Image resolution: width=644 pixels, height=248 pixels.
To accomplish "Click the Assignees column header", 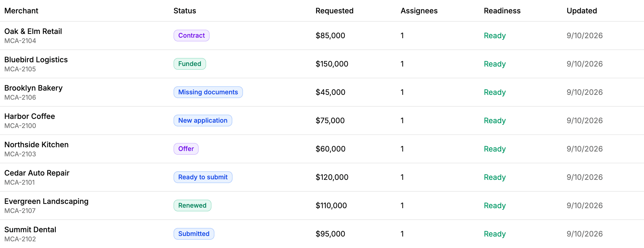I will (419, 11).
